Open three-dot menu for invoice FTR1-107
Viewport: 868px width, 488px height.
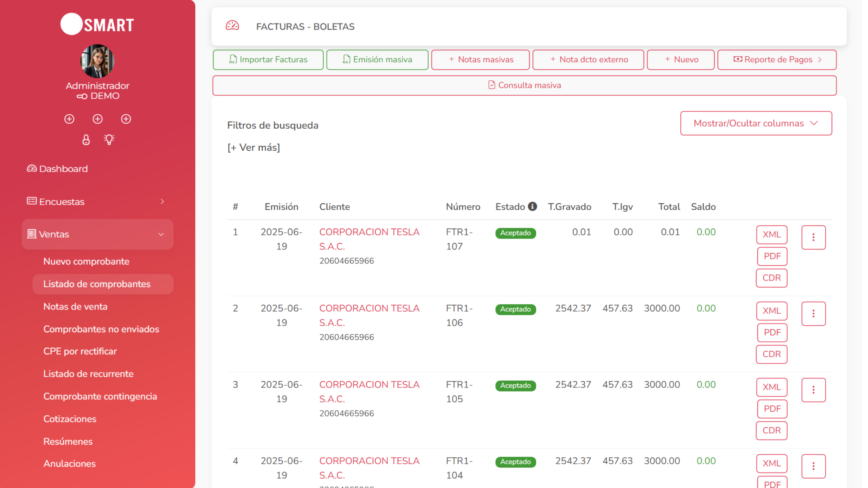[x=813, y=237]
